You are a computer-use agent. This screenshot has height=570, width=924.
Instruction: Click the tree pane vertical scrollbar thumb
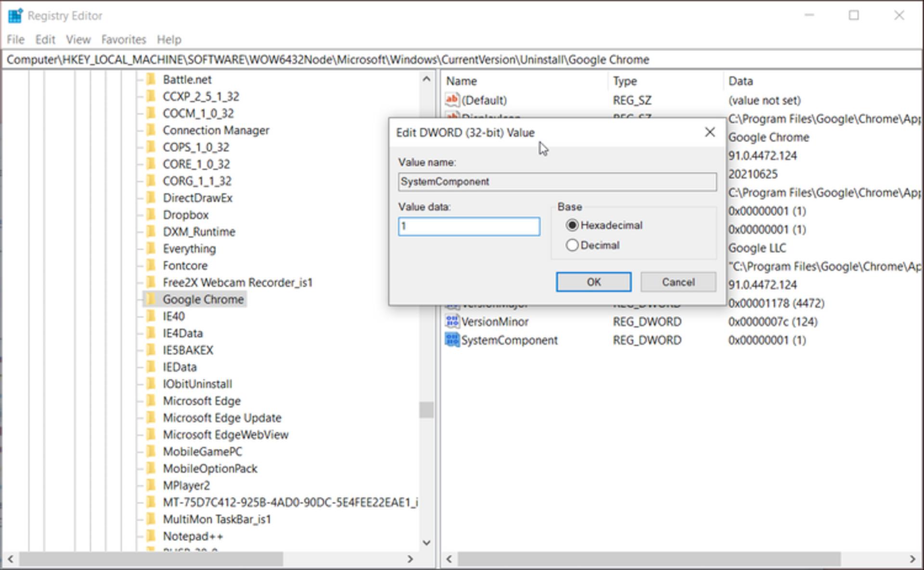coord(426,410)
